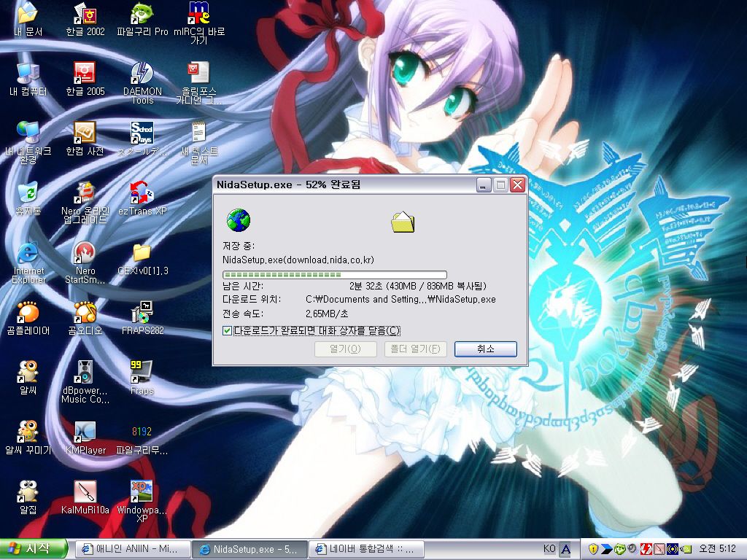This screenshot has height=560, width=747.
Task: Click the system tray clock
Action: (718, 549)
